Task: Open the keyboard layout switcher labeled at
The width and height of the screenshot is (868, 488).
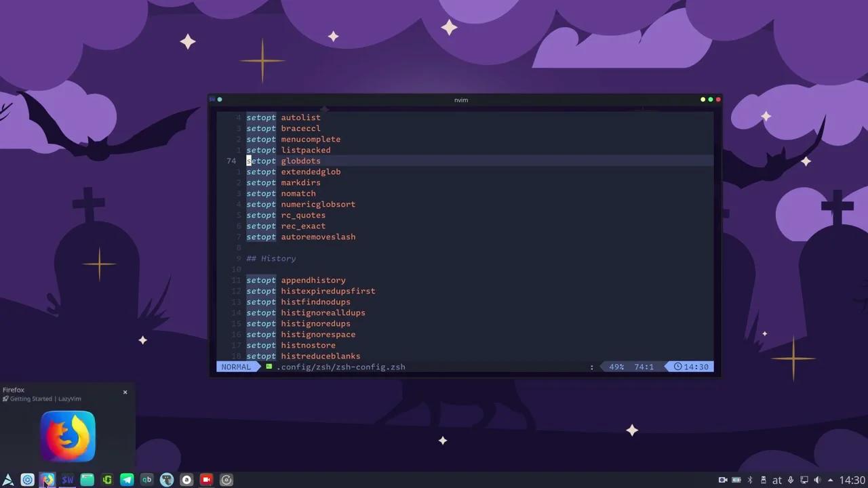Action: (777, 480)
